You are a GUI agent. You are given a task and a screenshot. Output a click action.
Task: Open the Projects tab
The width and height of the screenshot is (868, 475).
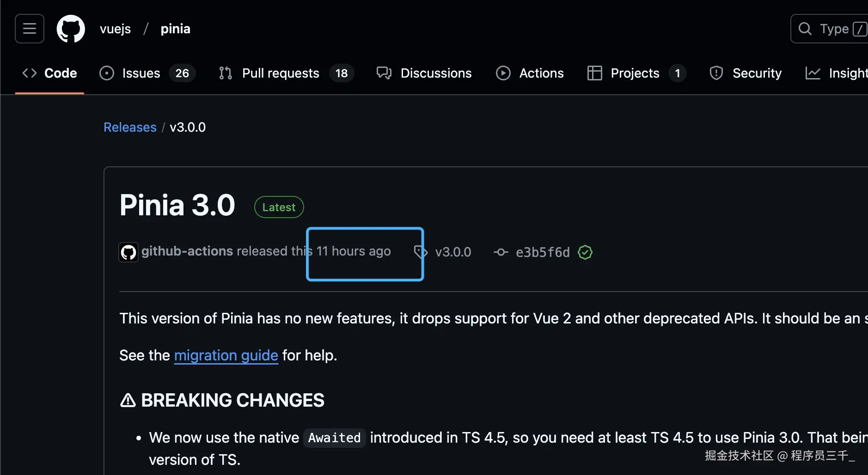635,73
